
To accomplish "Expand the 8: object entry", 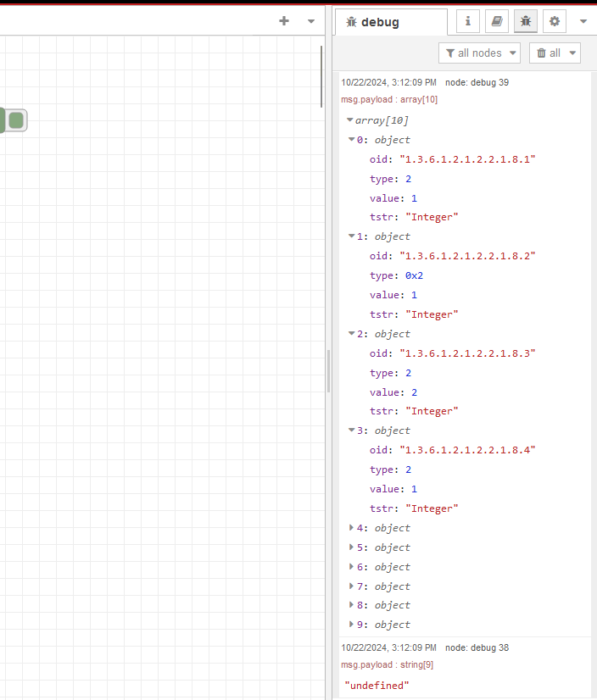I will tap(351, 605).
